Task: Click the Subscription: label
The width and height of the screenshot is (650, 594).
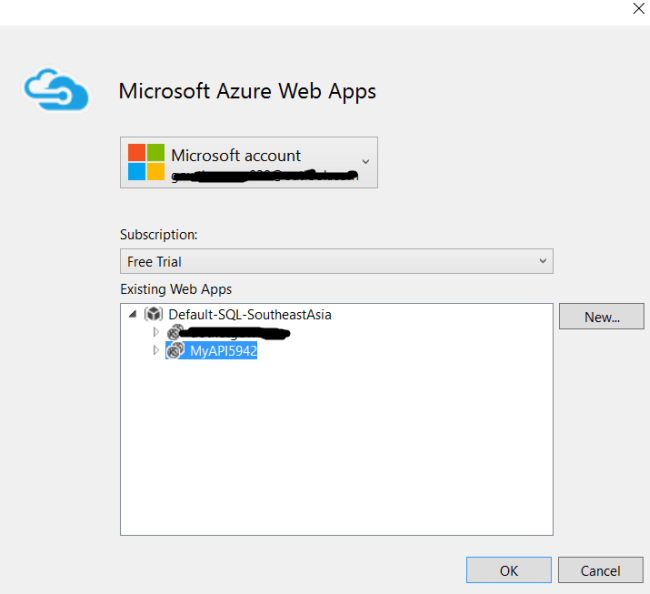Action: point(159,235)
